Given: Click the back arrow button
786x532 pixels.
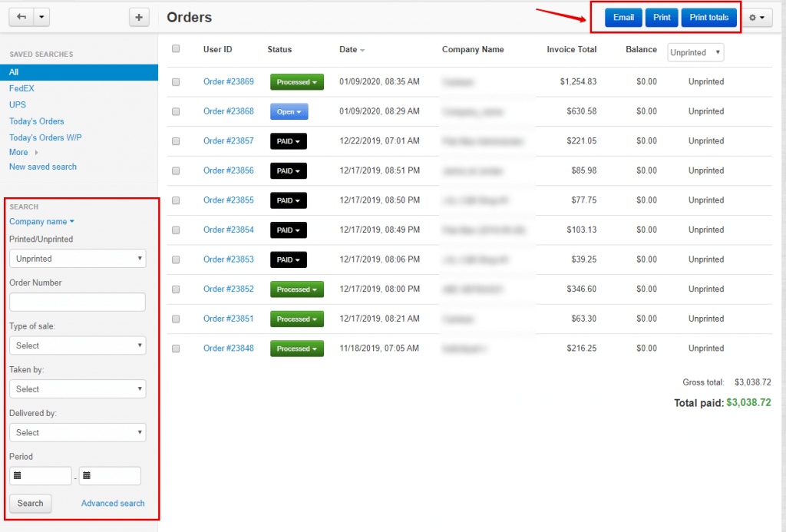Looking at the screenshot, I should coord(21,17).
